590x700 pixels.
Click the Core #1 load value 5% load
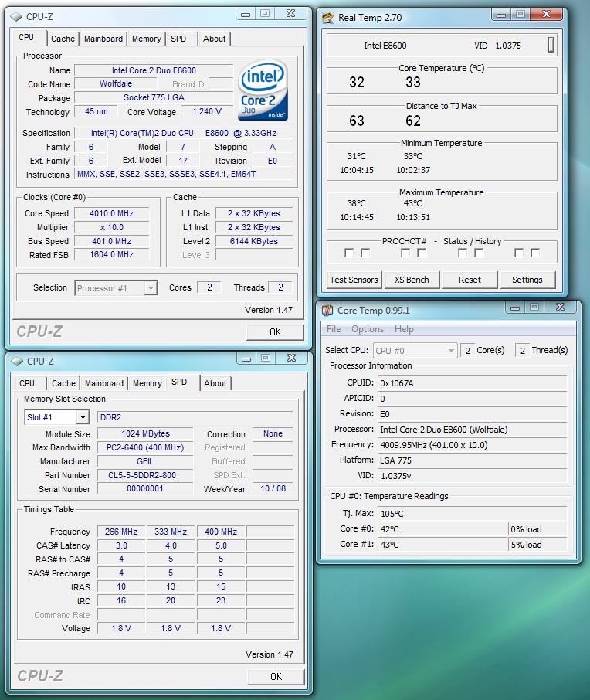pos(537,545)
